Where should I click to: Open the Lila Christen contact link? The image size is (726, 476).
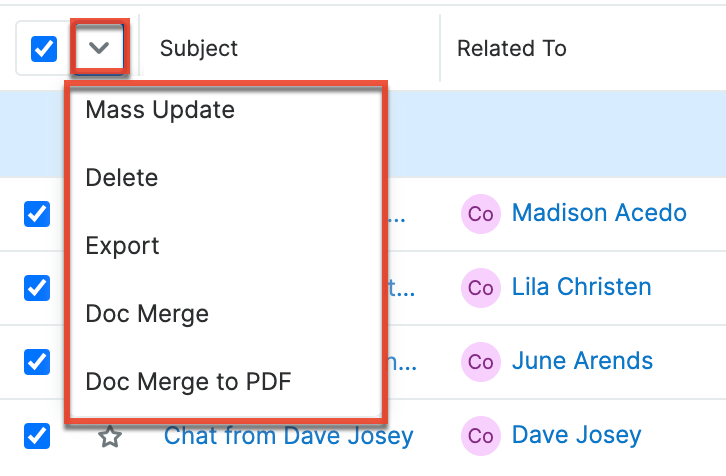pyautogui.click(x=581, y=287)
